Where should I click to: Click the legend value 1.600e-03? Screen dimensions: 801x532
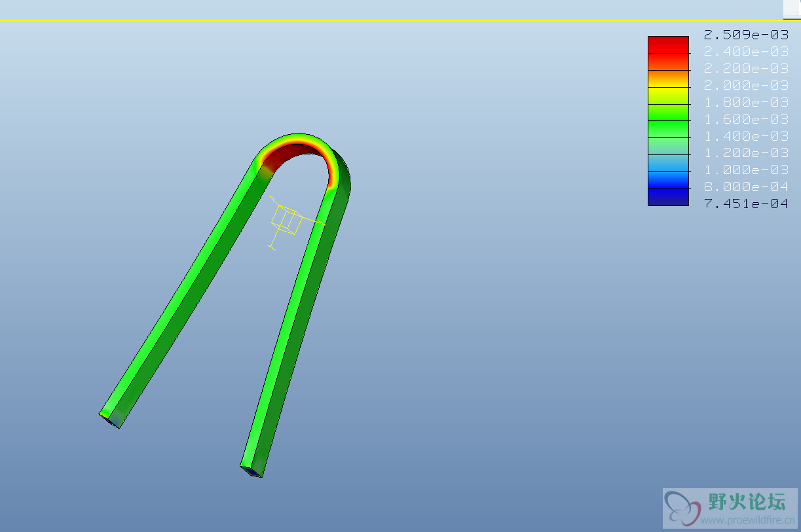(746, 119)
